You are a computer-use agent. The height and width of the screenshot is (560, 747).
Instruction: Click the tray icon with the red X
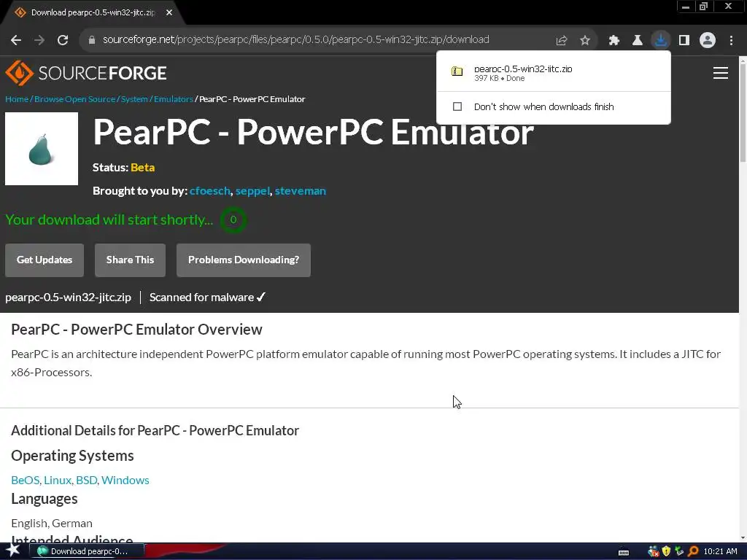coord(653,551)
